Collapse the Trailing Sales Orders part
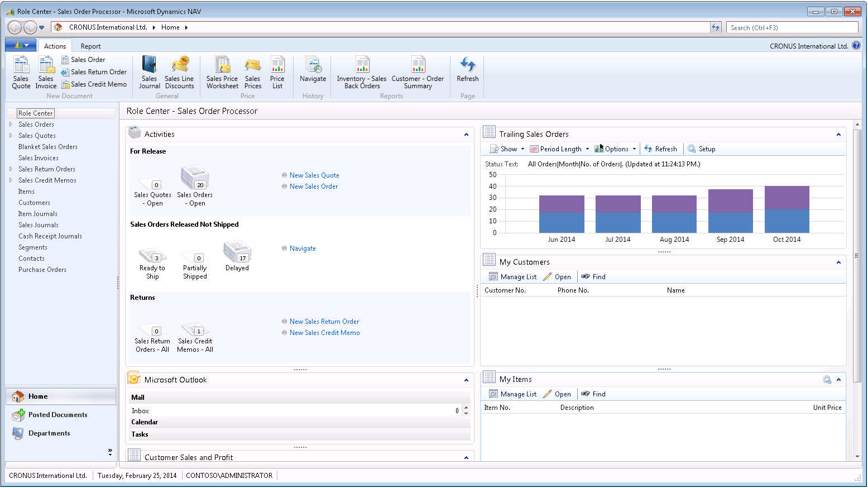 (838, 135)
